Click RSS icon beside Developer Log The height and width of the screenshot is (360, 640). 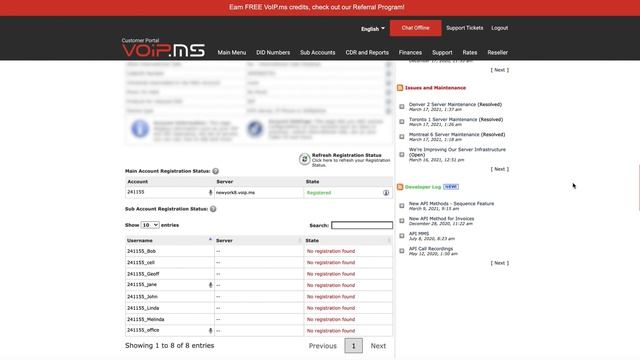pyautogui.click(x=400, y=187)
